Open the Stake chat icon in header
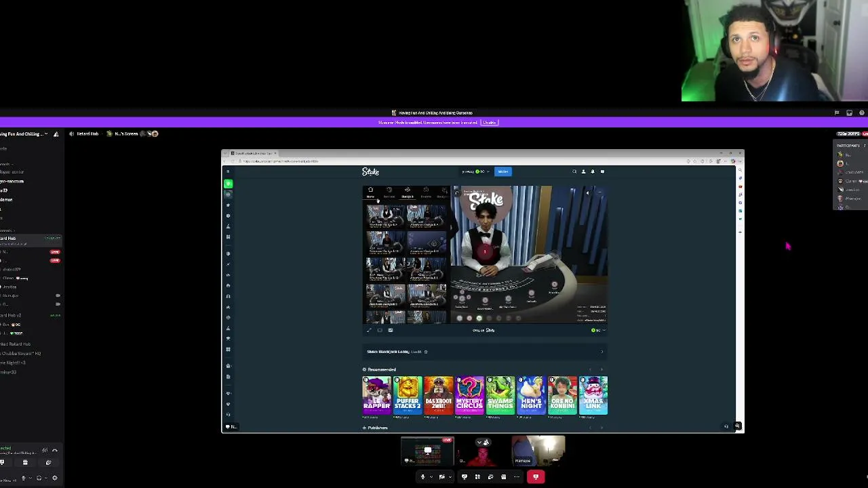This screenshot has height=488, width=868. (x=602, y=171)
